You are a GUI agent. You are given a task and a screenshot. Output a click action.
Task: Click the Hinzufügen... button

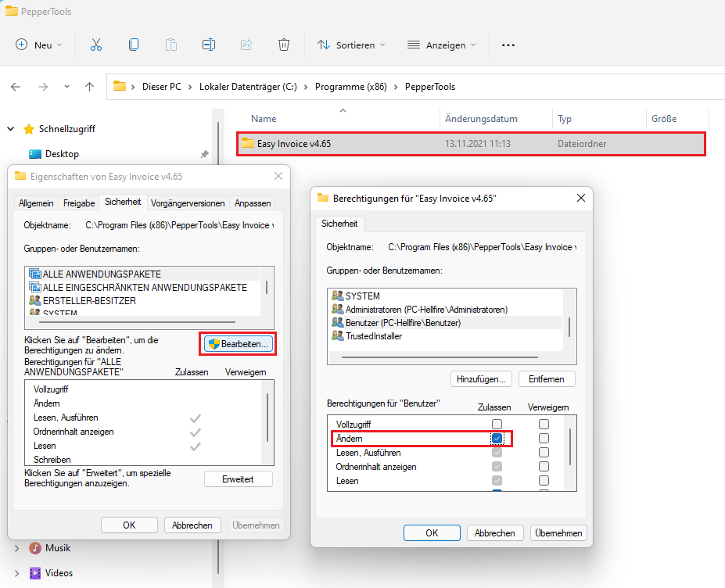pyautogui.click(x=481, y=379)
